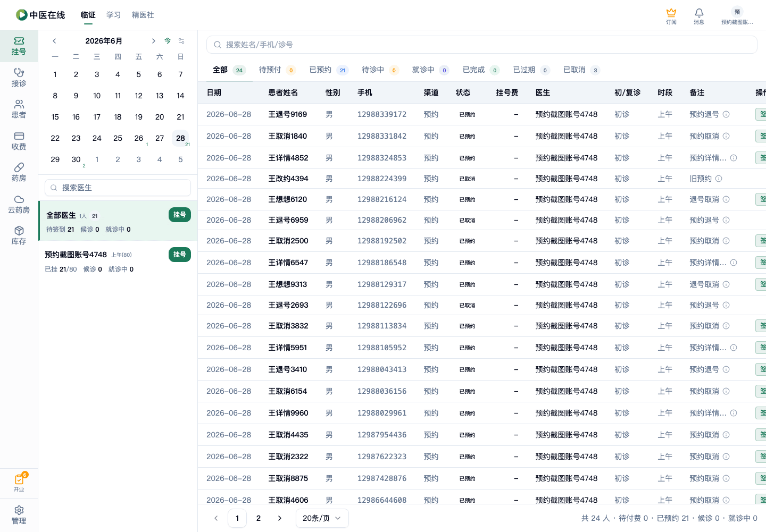The image size is (766, 532).
Task: Click info icon in 王取消1840 remark
Action: coord(726,136)
